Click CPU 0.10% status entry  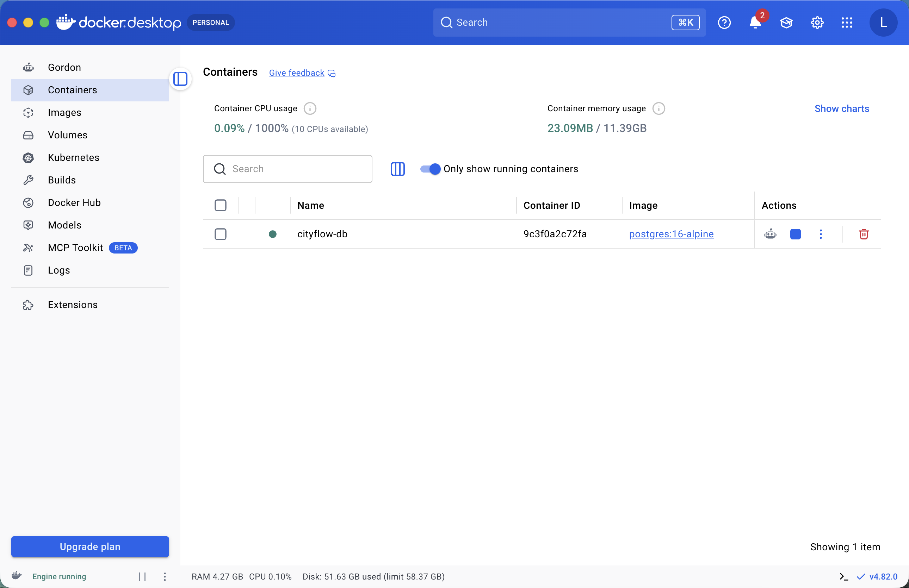(x=270, y=576)
